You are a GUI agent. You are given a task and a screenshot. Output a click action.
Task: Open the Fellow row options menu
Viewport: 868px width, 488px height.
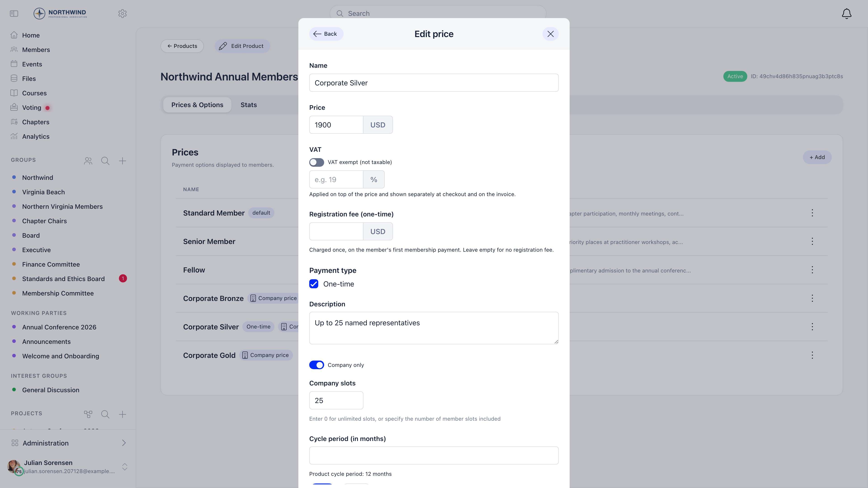coord(812,270)
